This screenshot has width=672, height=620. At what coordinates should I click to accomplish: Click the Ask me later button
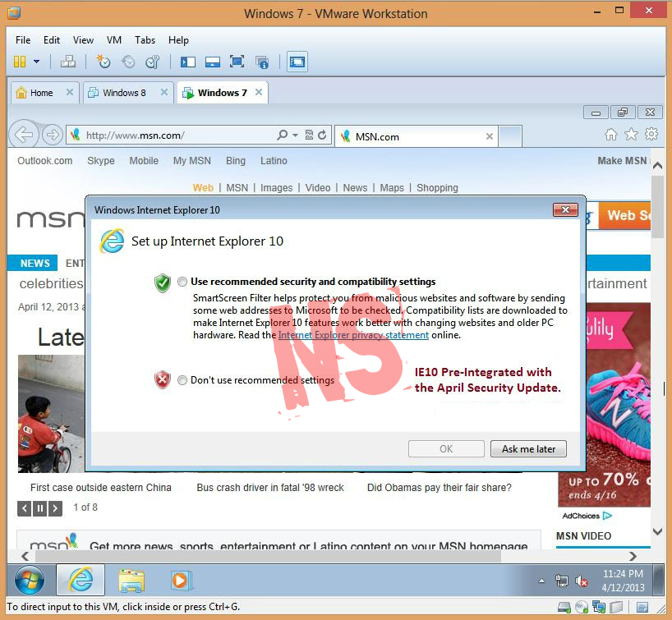[528, 448]
